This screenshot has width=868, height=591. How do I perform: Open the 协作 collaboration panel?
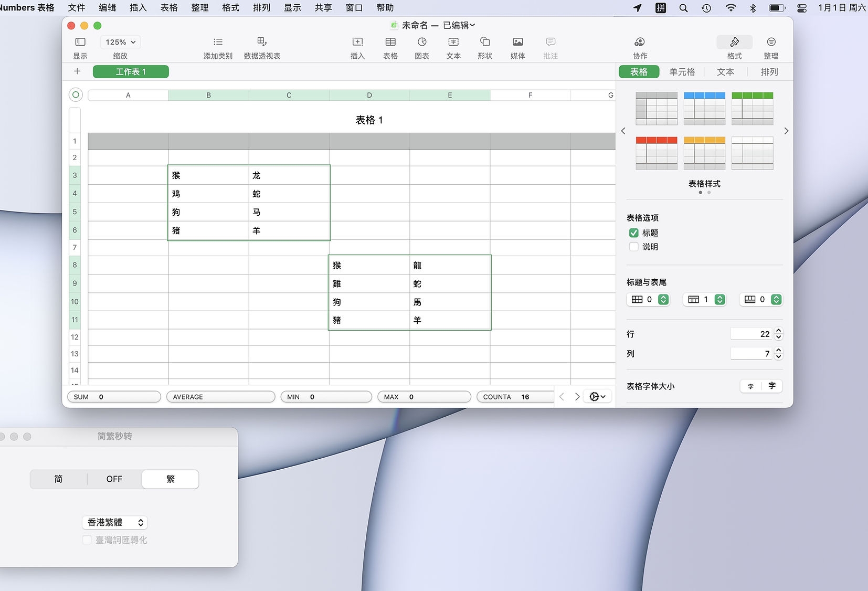point(640,46)
